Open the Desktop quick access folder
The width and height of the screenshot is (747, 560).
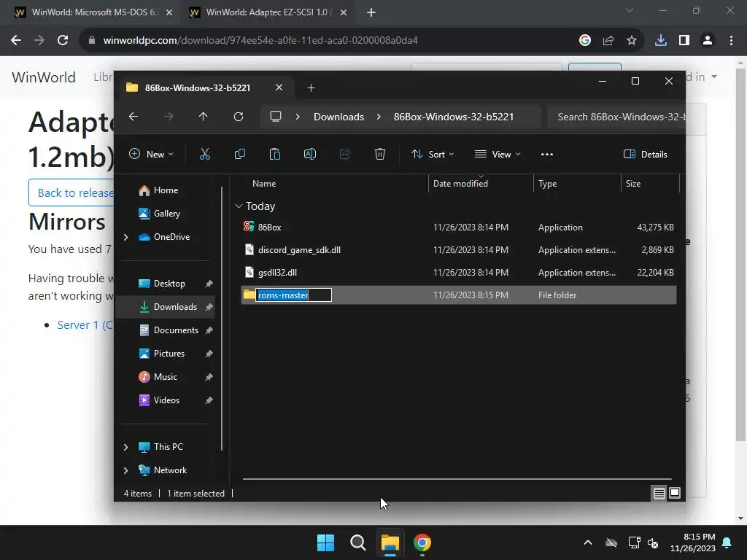pyautogui.click(x=169, y=284)
